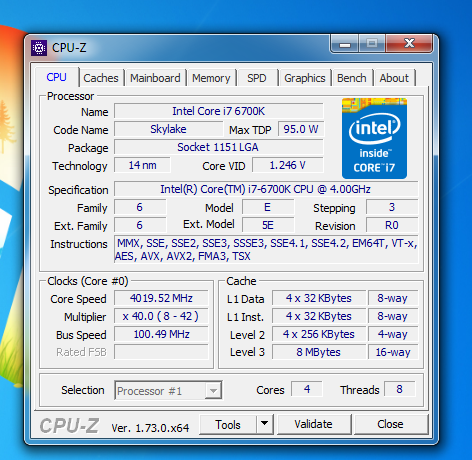This screenshot has height=460, width=472.
Task: Click the Ext. Model value 5E
Action: 268,225
